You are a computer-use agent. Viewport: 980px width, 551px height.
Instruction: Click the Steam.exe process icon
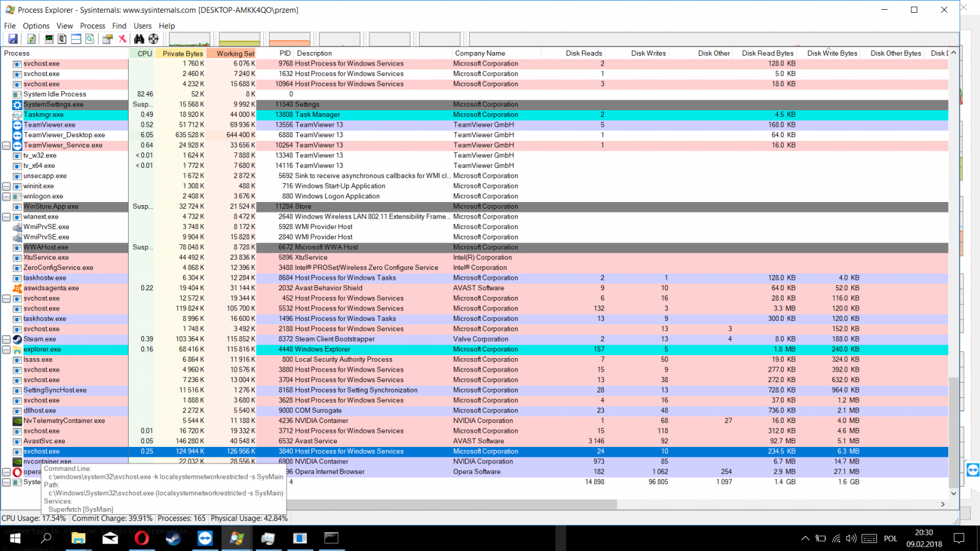tap(18, 339)
